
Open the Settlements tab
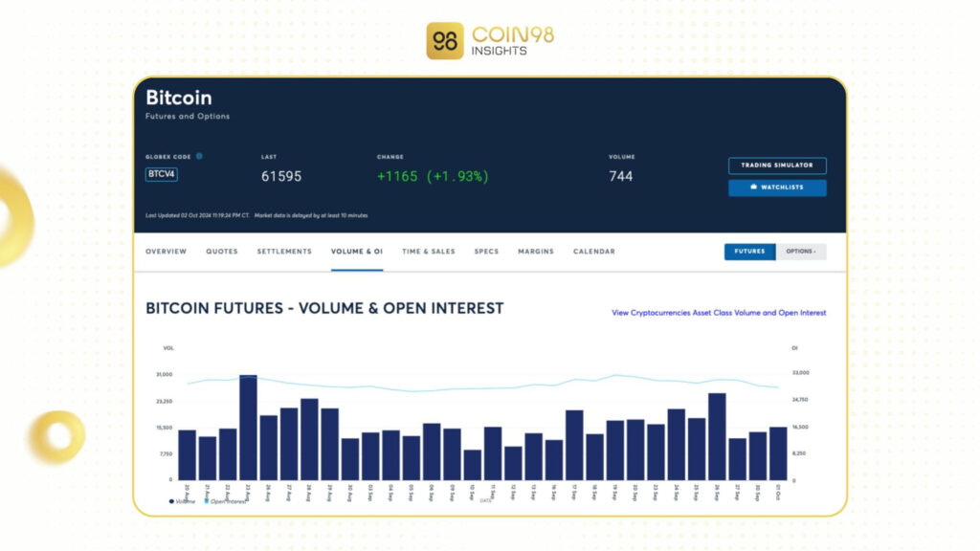point(284,251)
